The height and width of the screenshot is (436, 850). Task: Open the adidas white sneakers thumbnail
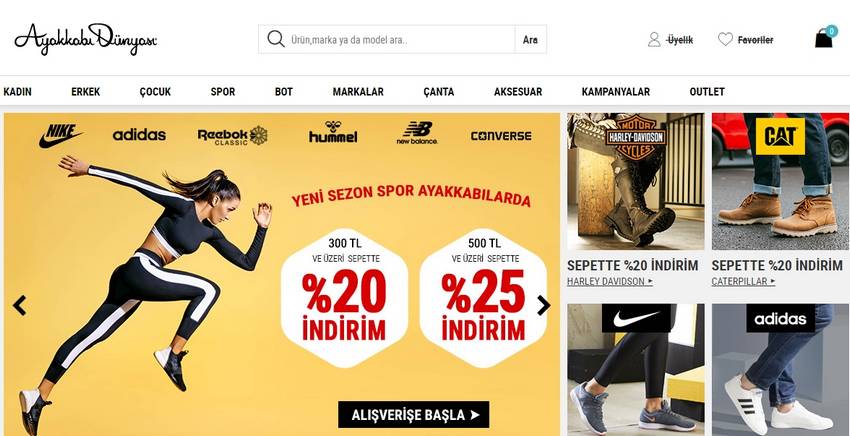781,370
